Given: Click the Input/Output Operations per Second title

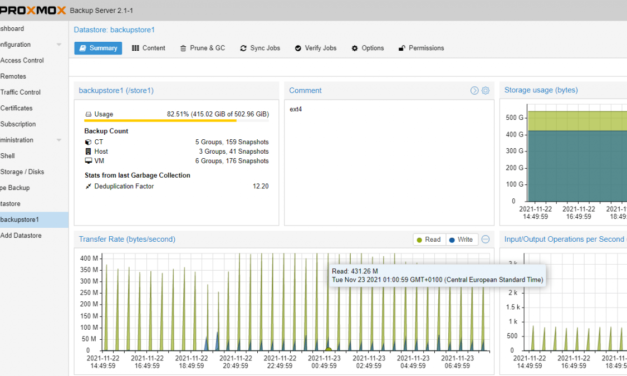Looking at the screenshot, I should pos(564,239).
